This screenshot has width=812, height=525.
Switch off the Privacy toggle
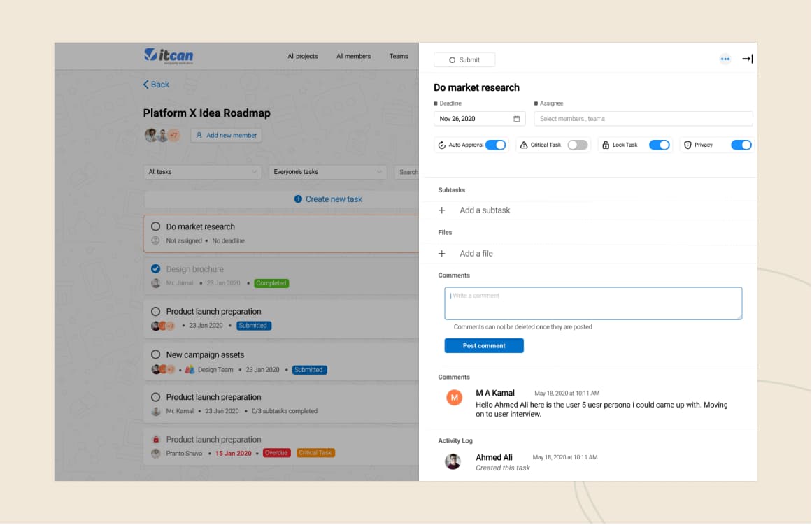(741, 145)
